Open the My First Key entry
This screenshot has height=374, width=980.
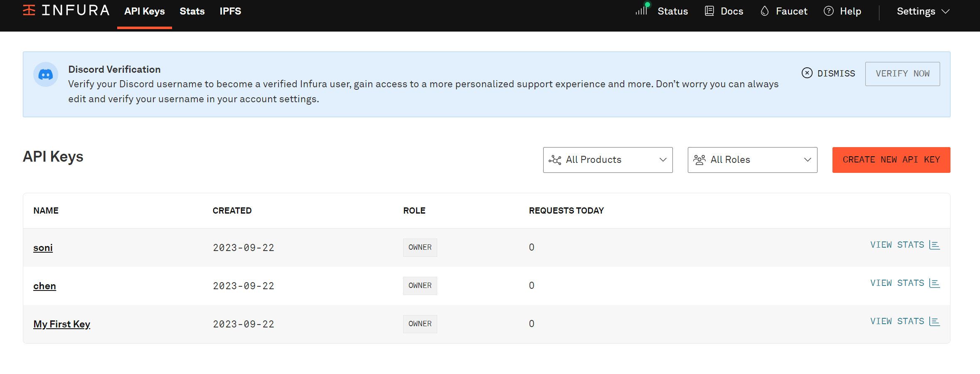62,324
